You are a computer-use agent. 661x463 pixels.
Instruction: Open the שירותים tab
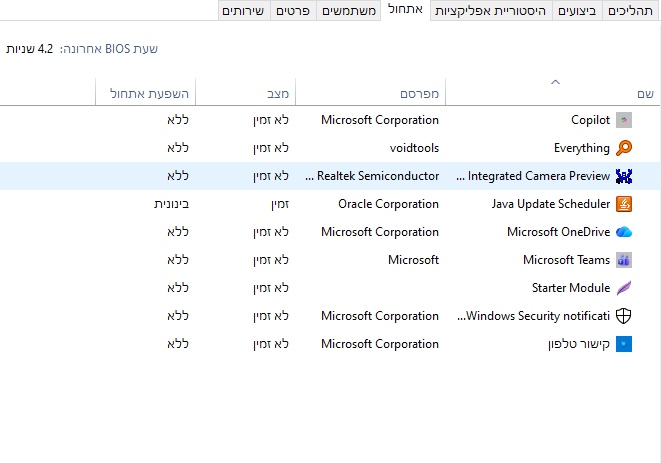pos(243,11)
